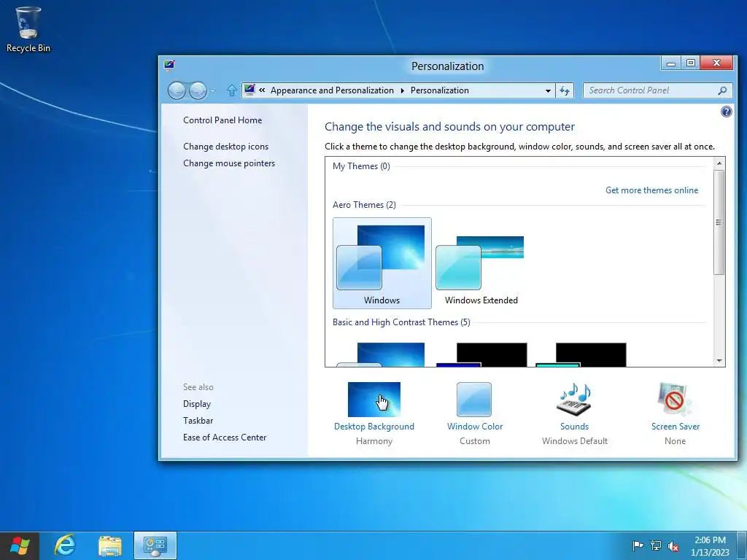Viewport: 747px width, 560px height.
Task: Click the Window Color text link
Action: point(475,426)
